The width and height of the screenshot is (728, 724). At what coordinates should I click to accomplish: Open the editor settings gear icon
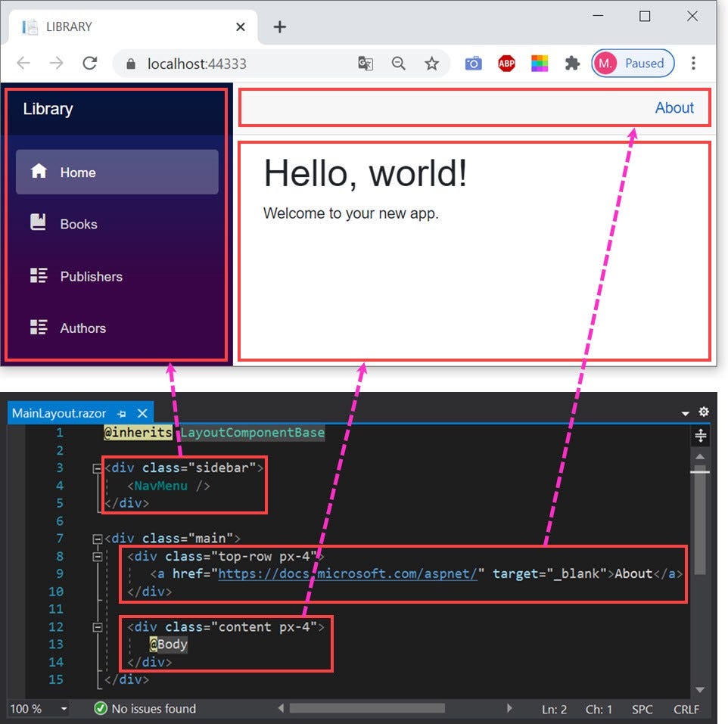tap(704, 411)
